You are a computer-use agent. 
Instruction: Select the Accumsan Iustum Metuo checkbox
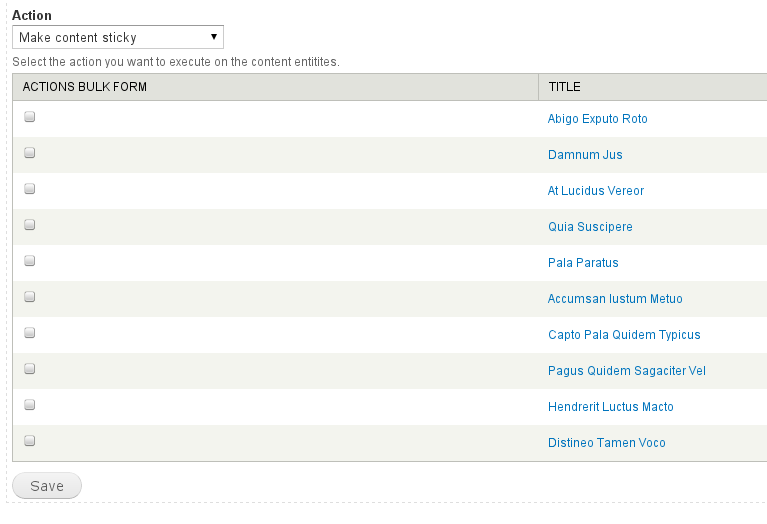pos(30,297)
